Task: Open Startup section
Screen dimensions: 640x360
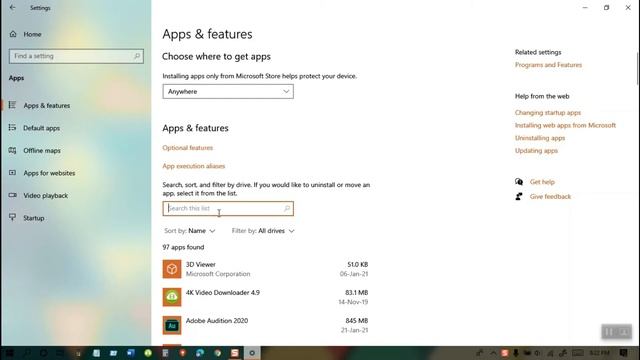Action: point(33,218)
